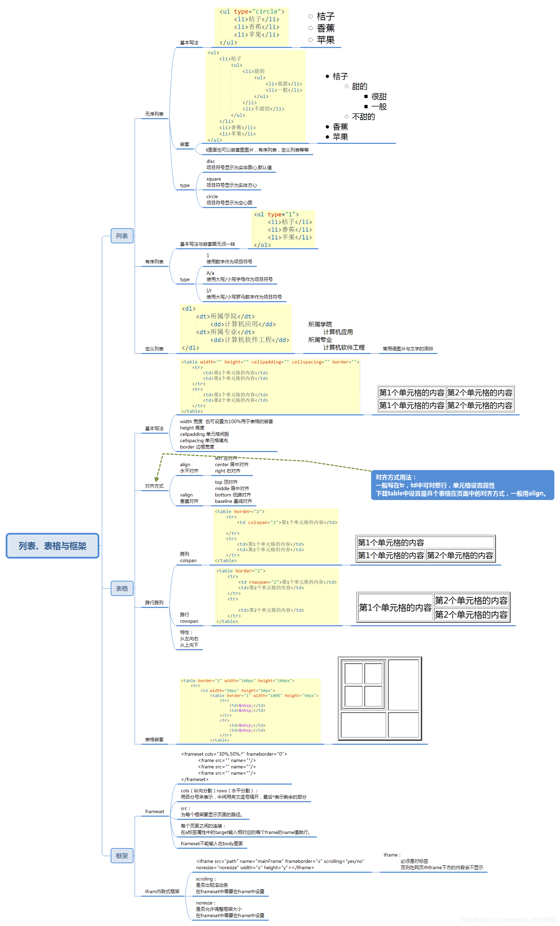Select the frameset topic under 框架
The width and height of the screenshot is (560, 926).
click(155, 811)
